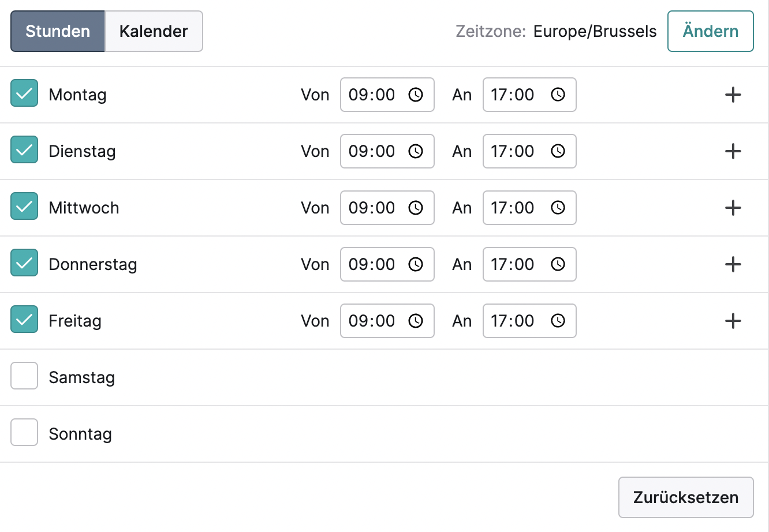Edit the Donnerstag Von time field
Screen dimensions: 769x532
[x=387, y=264]
